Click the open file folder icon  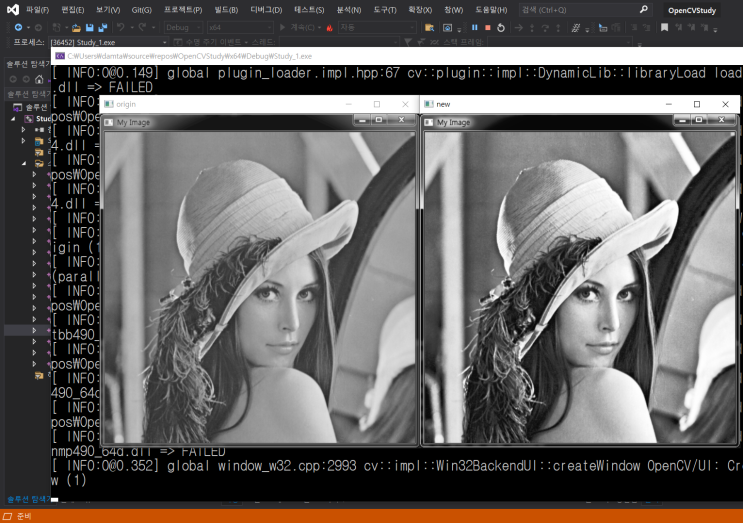(x=76, y=28)
